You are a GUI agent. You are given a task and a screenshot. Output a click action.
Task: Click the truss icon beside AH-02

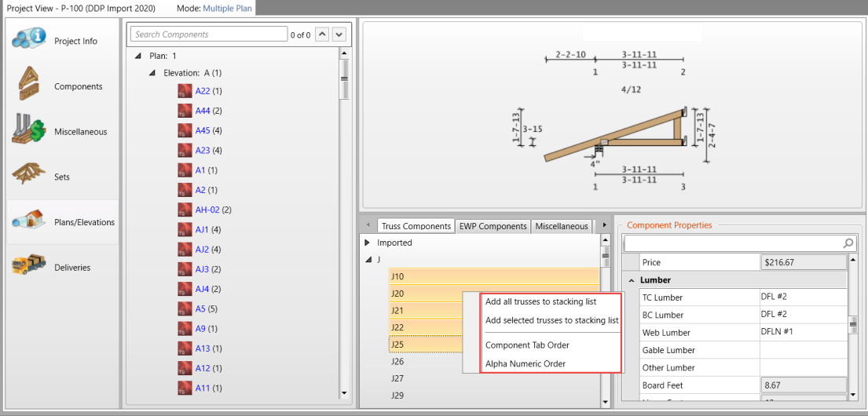185,210
